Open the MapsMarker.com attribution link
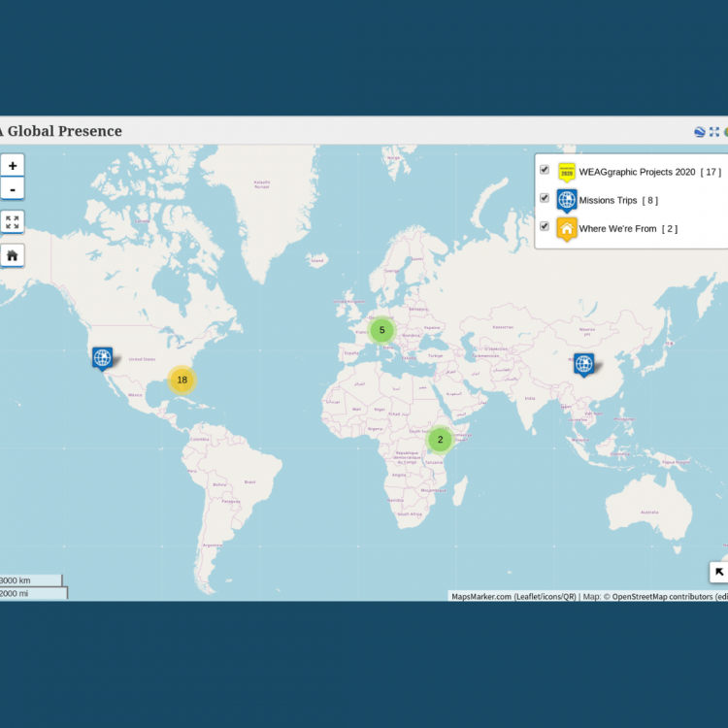This screenshot has height=728, width=728. 481,597
